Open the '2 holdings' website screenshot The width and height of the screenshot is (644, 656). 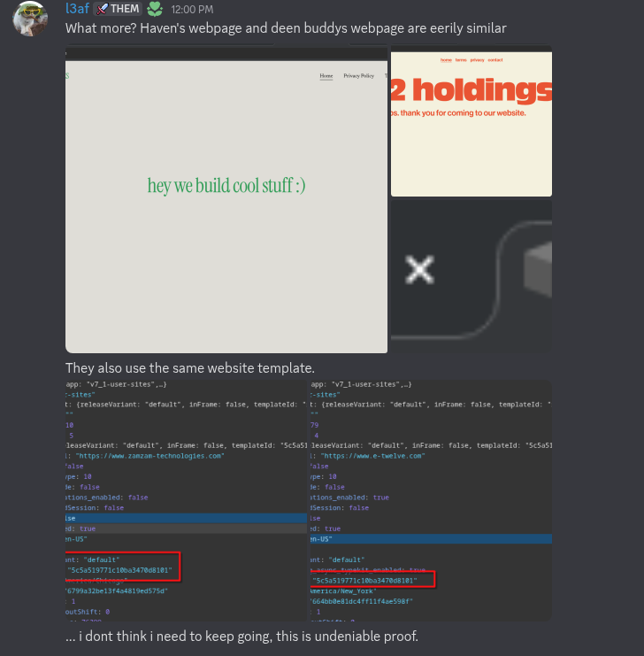471,121
